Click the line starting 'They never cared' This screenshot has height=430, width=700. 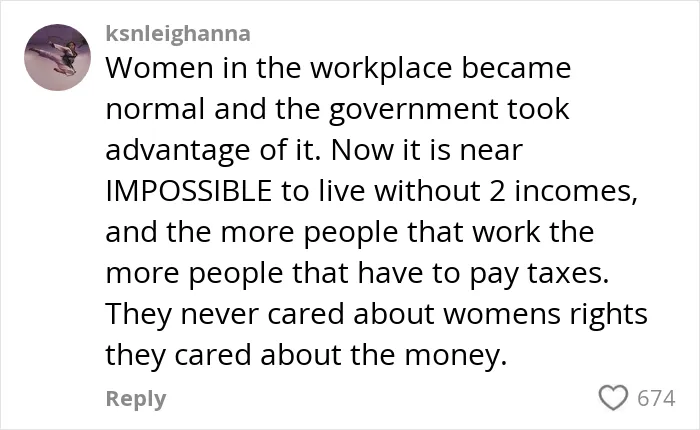[x=376, y=314]
